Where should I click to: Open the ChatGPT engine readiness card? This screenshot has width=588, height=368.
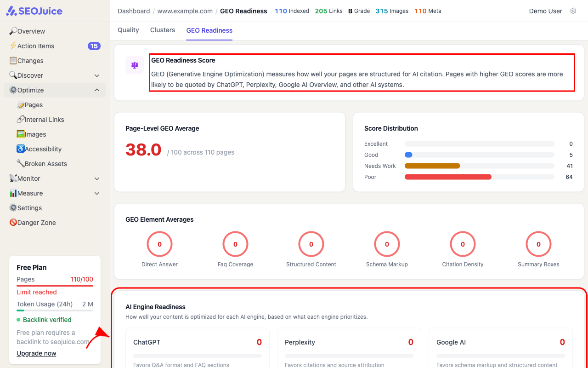point(198,348)
